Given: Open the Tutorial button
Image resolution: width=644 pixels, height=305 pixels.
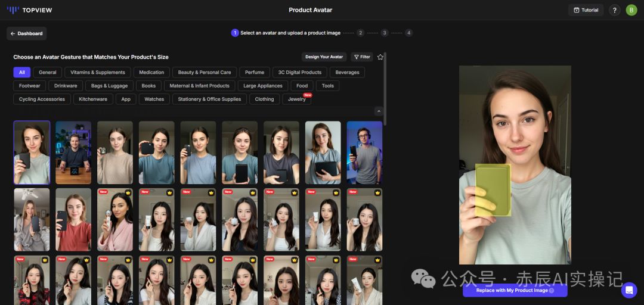Looking at the screenshot, I should point(586,10).
